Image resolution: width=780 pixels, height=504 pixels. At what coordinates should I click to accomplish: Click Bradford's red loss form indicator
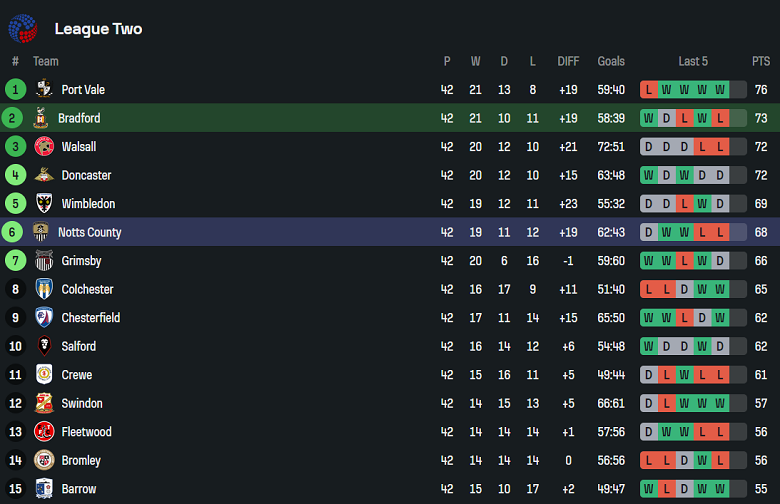684,118
